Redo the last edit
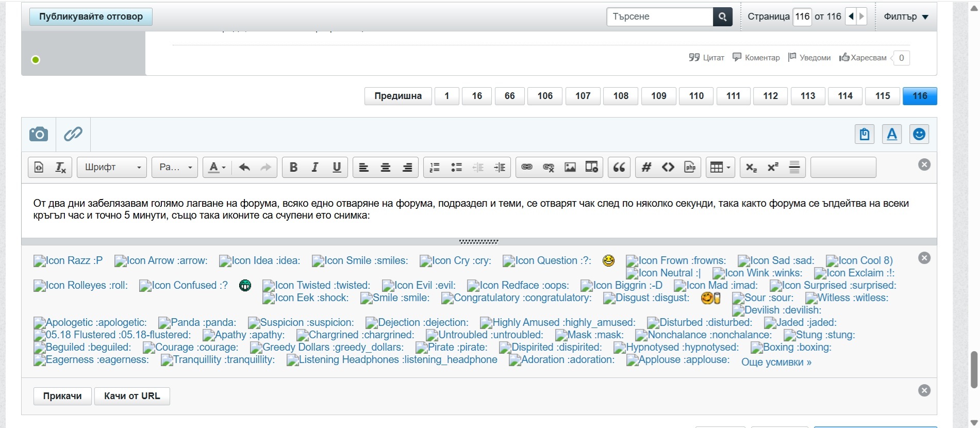980x428 pixels. pos(265,167)
